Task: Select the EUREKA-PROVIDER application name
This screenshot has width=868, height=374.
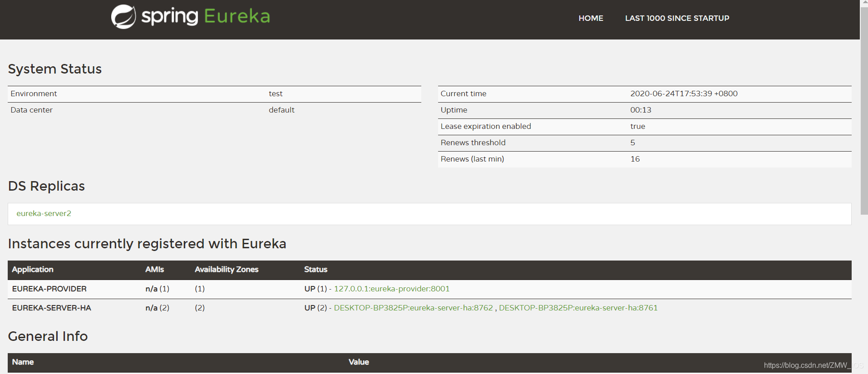Action: [x=49, y=289]
